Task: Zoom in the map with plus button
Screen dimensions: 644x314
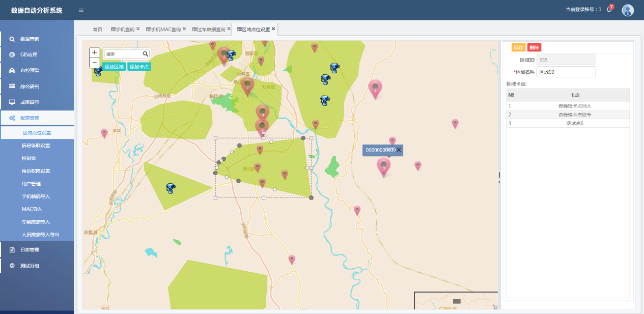Action: point(95,52)
